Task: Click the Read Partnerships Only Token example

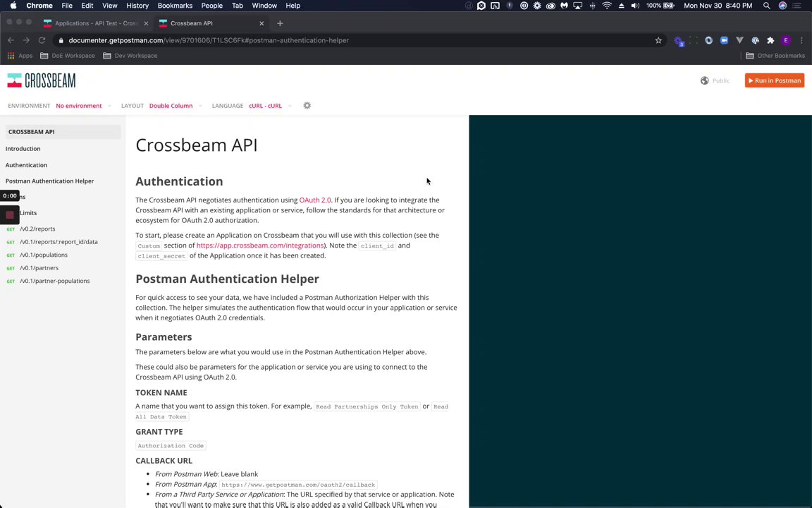Action: 367,406
